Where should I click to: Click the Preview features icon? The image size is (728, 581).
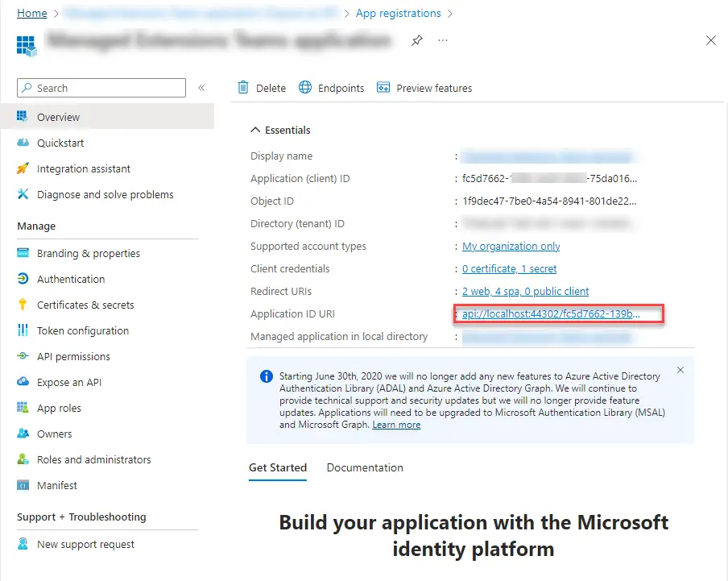point(383,87)
